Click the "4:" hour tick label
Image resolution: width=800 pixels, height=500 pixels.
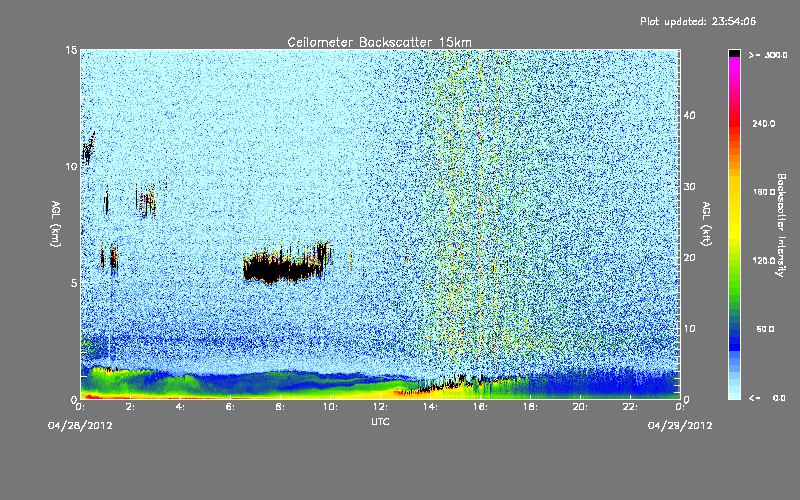(x=180, y=407)
